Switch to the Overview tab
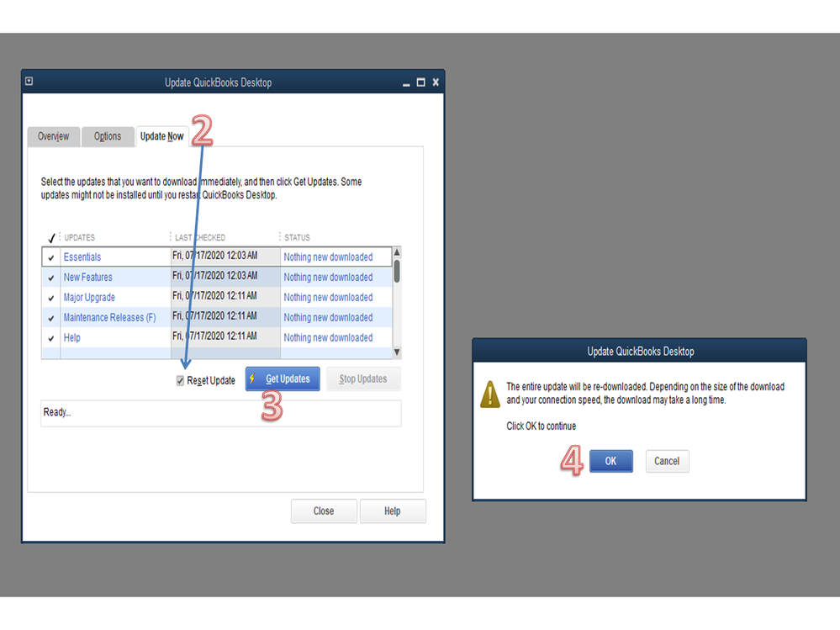The height and width of the screenshot is (630, 840). pos(54,136)
